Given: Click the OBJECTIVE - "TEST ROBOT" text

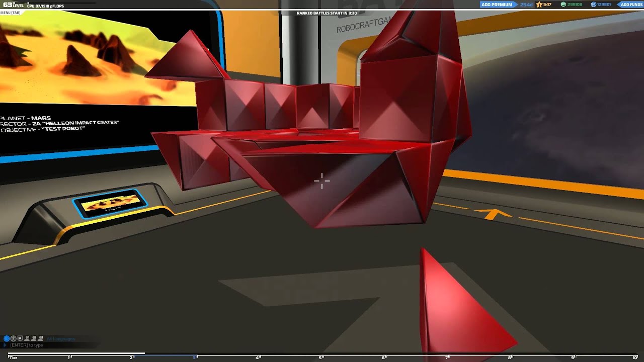Looking at the screenshot, I should tap(42, 129).
